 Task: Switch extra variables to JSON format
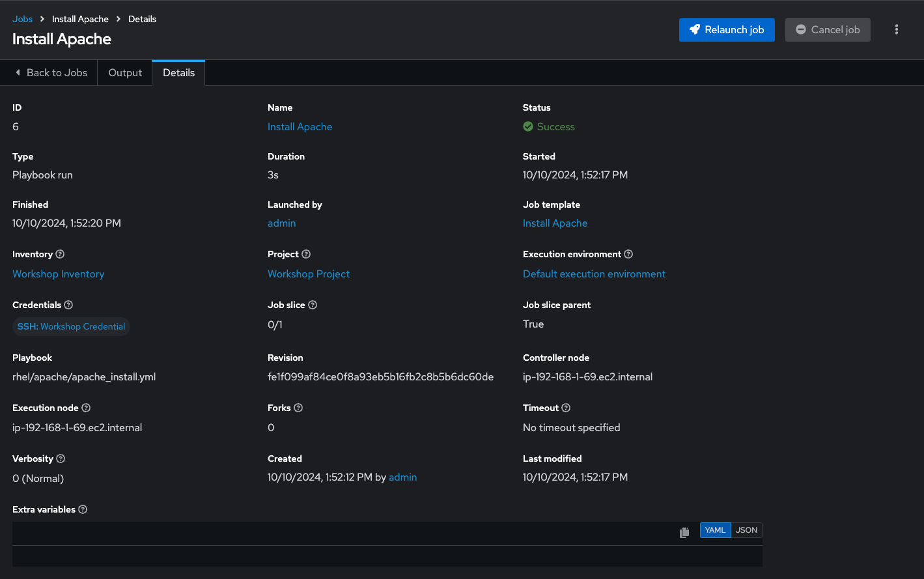coord(746,530)
